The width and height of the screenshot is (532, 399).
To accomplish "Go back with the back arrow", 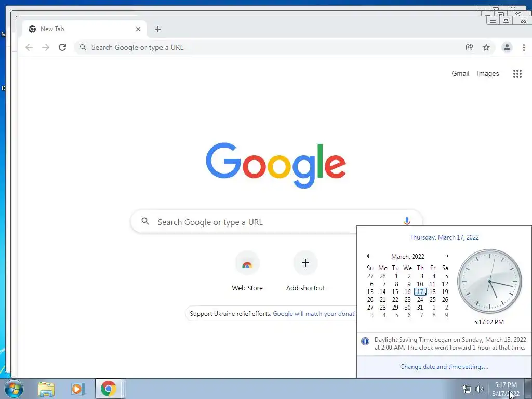I will coord(29,47).
